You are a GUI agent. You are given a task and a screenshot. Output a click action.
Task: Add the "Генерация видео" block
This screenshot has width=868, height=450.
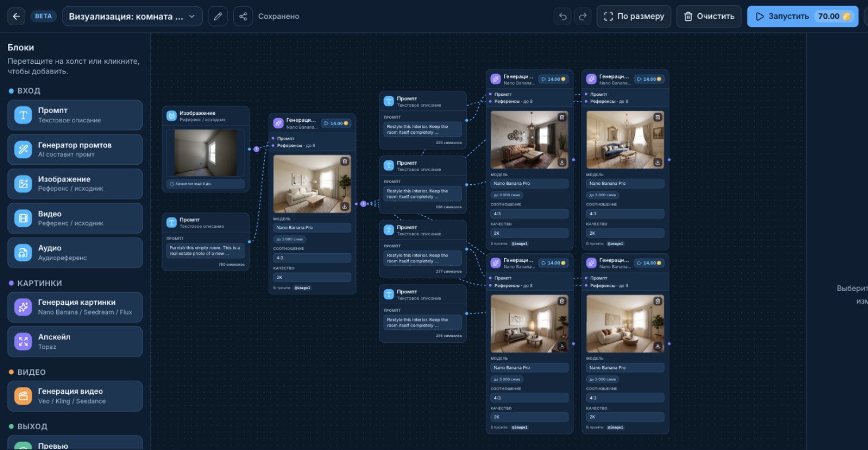point(75,396)
